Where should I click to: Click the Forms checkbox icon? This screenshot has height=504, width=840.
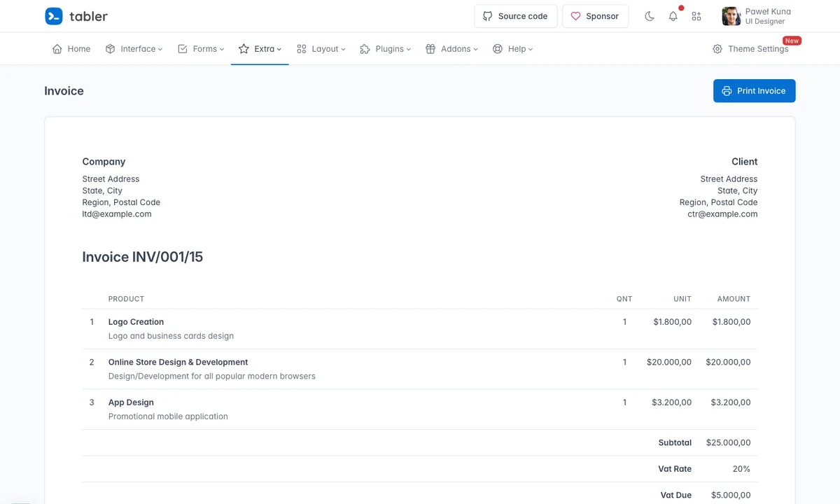183,49
